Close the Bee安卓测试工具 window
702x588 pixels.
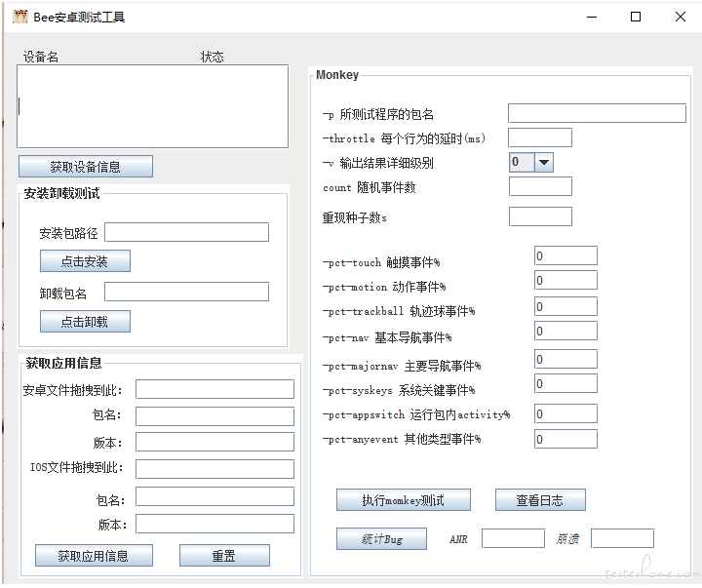pyautogui.click(x=681, y=17)
